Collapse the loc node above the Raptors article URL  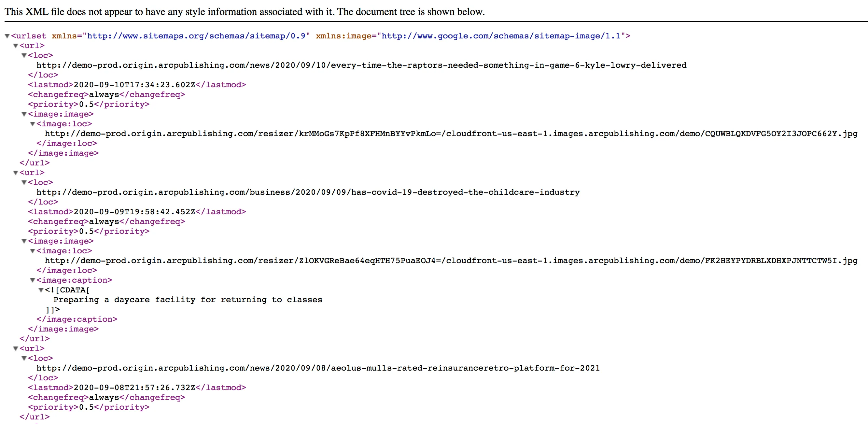point(24,55)
